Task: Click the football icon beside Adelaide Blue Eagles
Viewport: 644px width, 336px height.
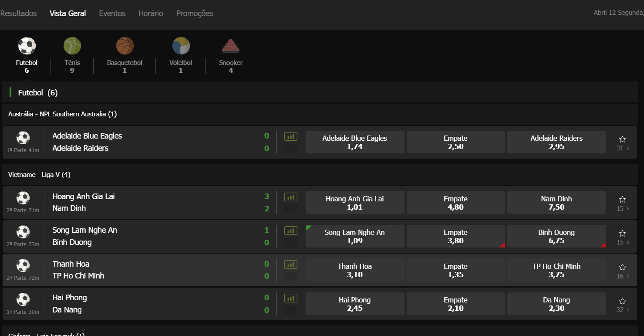Action: (x=23, y=138)
